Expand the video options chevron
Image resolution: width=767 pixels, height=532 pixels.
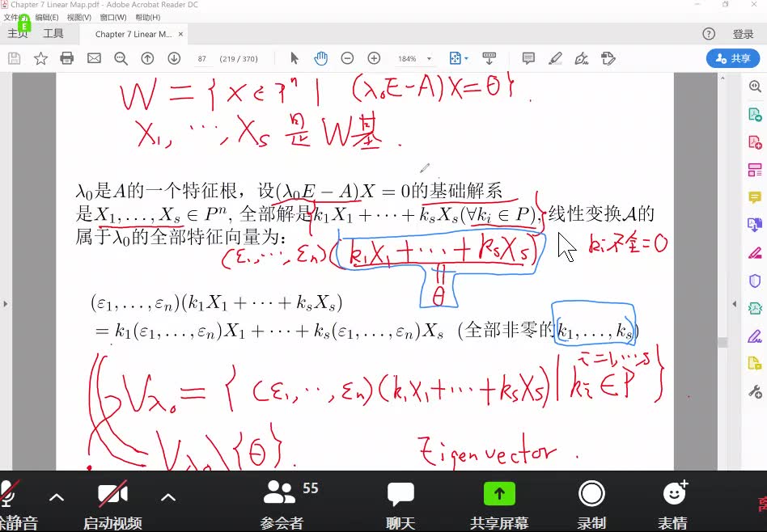tap(169, 498)
